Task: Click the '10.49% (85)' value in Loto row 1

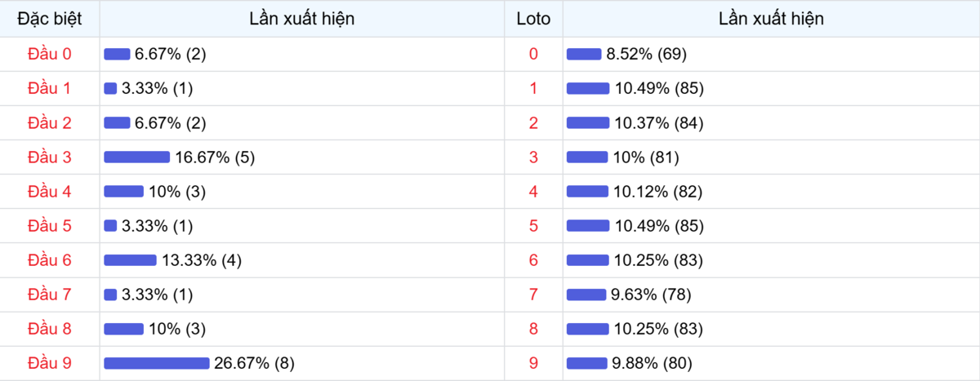Action: [658, 89]
